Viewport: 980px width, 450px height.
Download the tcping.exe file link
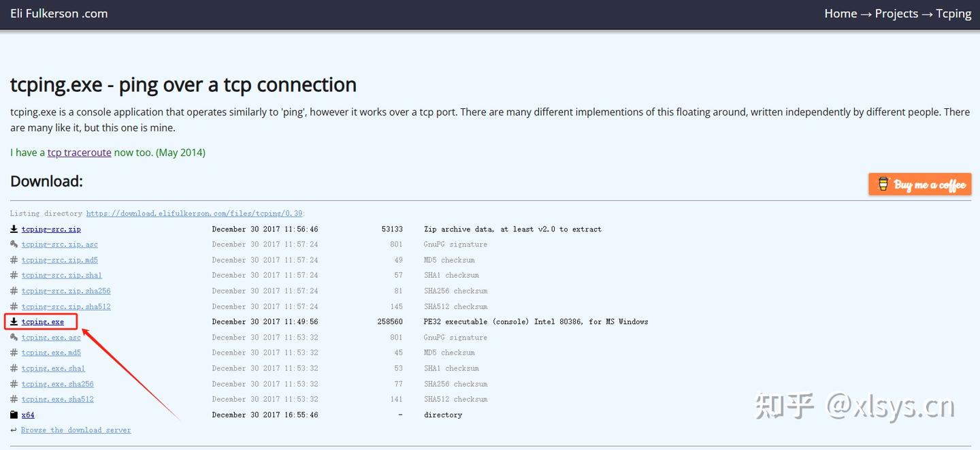(x=43, y=322)
